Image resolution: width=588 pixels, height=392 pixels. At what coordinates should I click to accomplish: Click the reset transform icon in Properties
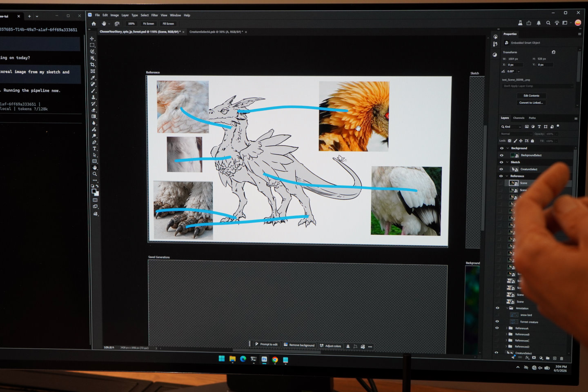tap(553, 52)
